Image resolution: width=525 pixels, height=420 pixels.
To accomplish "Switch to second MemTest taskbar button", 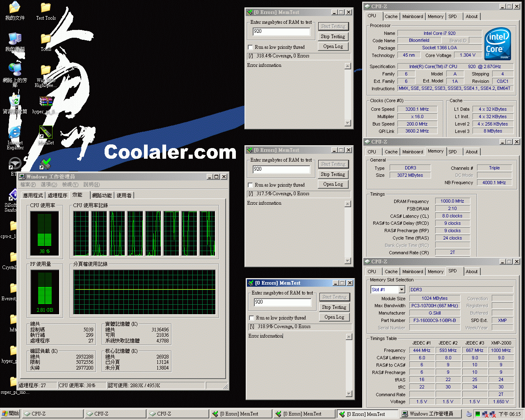I will (x=304, y=414).
